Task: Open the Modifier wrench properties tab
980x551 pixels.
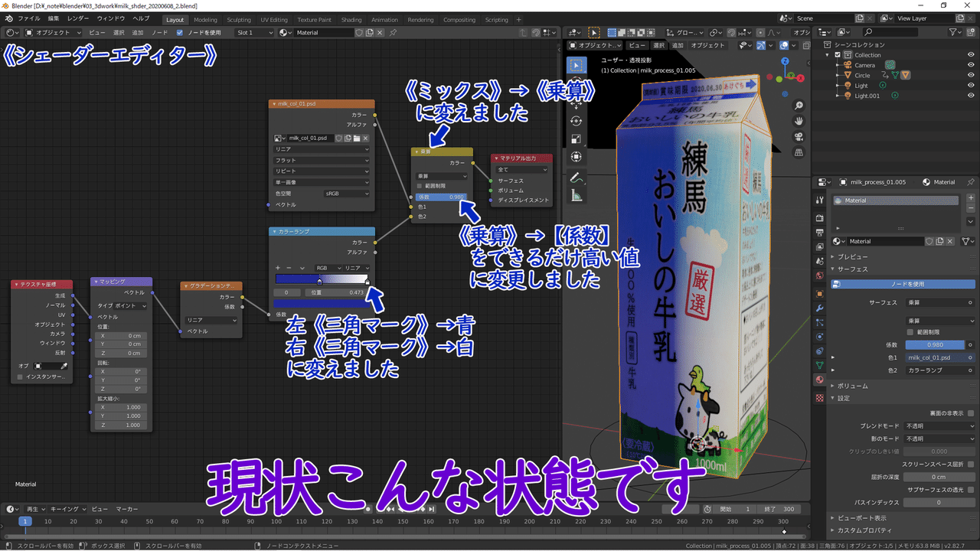Action: coord(820,308)
